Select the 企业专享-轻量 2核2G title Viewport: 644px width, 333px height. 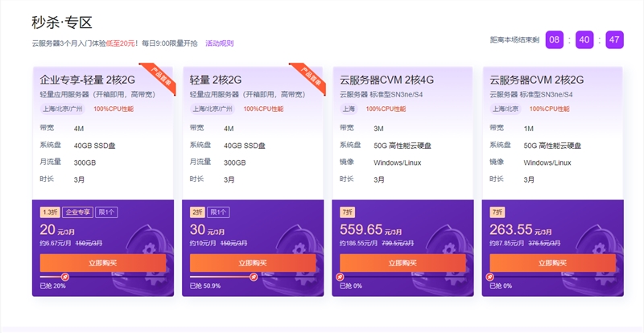coord(88,80)
